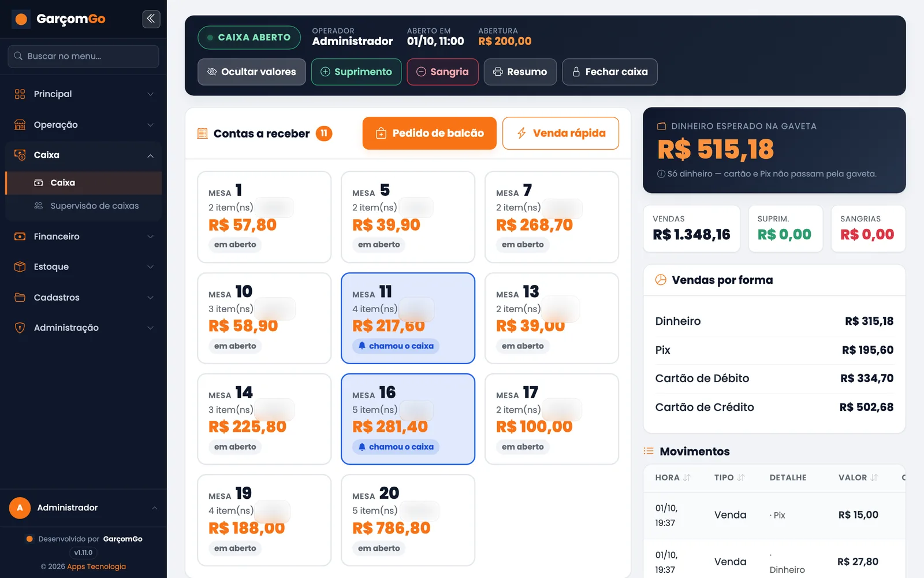Click the Principal grid icon in sidebar
Viewport: 924px width, 578px height.
[20, 94]
